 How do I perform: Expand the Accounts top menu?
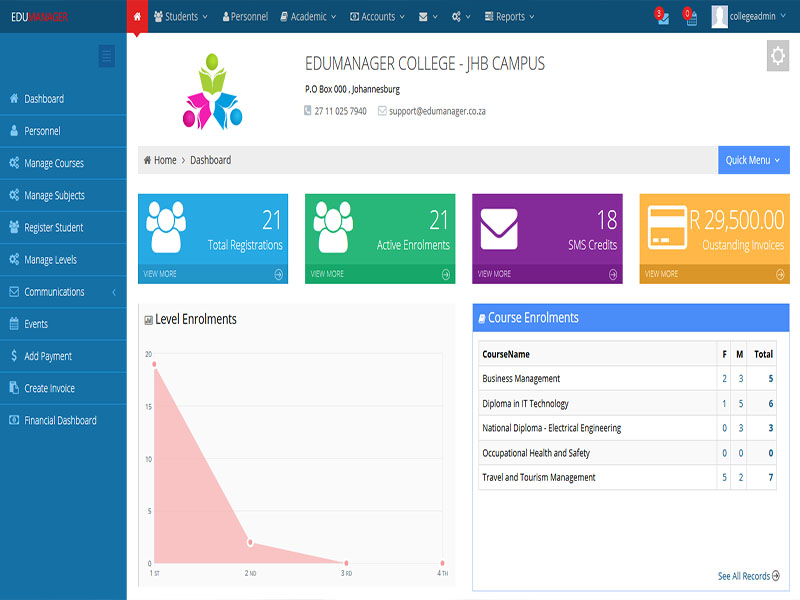(377, 16)
